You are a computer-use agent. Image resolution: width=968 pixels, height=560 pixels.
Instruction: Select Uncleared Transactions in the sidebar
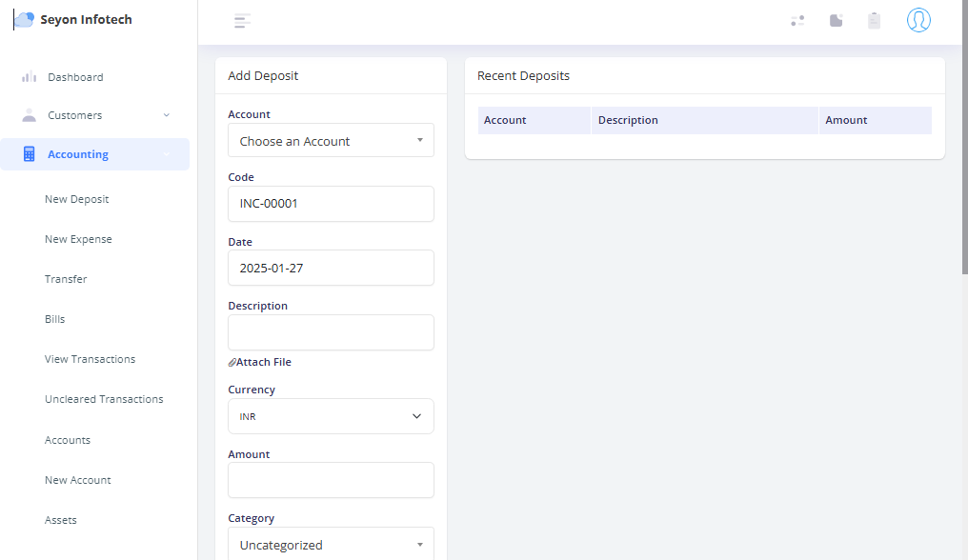pos(104,399)
